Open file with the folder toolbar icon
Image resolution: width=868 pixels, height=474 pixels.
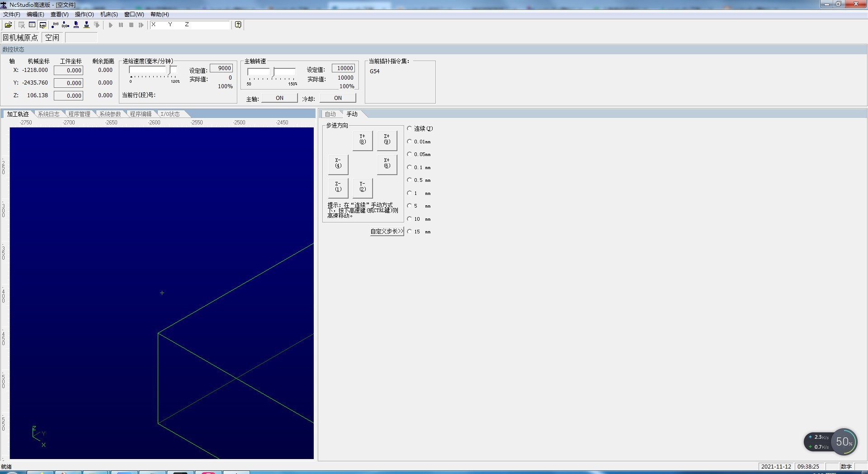pos(8,25)
